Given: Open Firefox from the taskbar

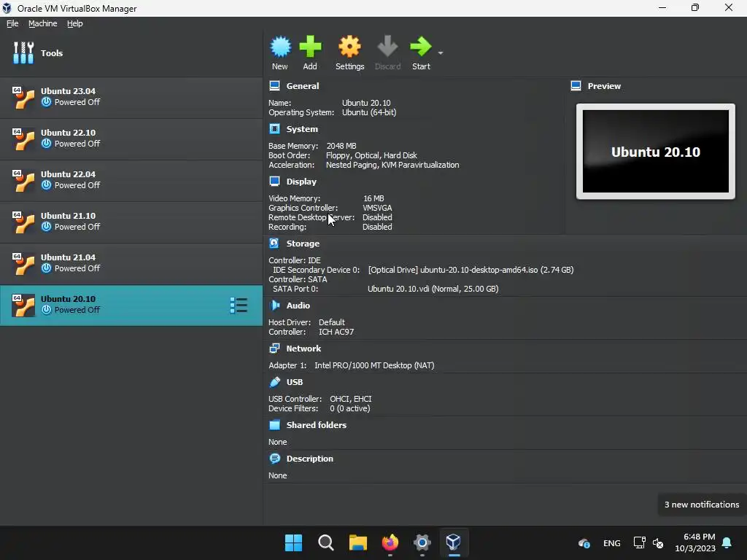Looking at the screenshot, I should [x=390, y=542].
